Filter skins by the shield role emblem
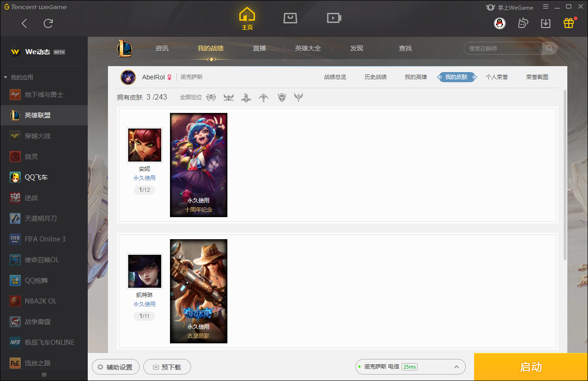588x381 pixels. [x=282, y=97]
